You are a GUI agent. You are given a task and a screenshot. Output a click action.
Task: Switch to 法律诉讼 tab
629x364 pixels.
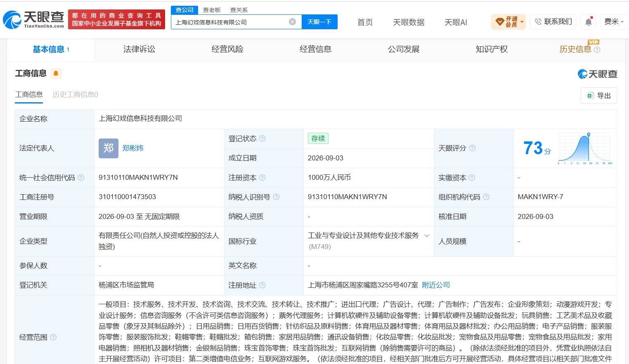139,49
